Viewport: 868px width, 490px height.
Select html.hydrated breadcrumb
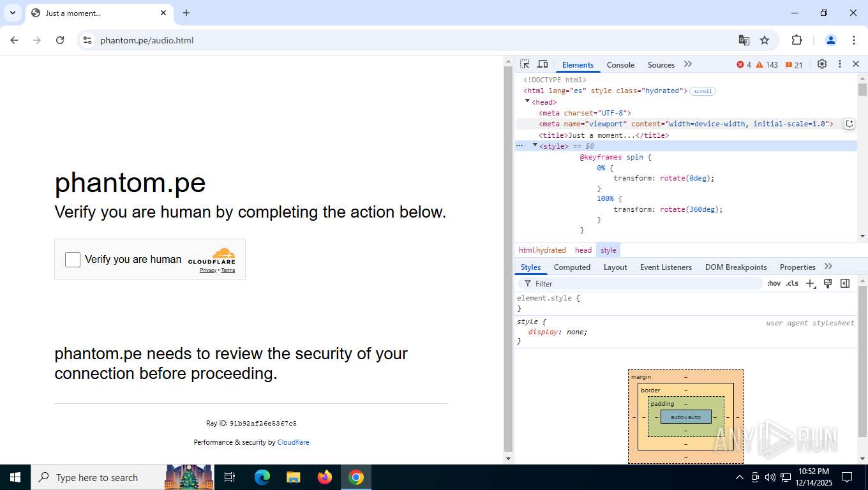point(542,250)
